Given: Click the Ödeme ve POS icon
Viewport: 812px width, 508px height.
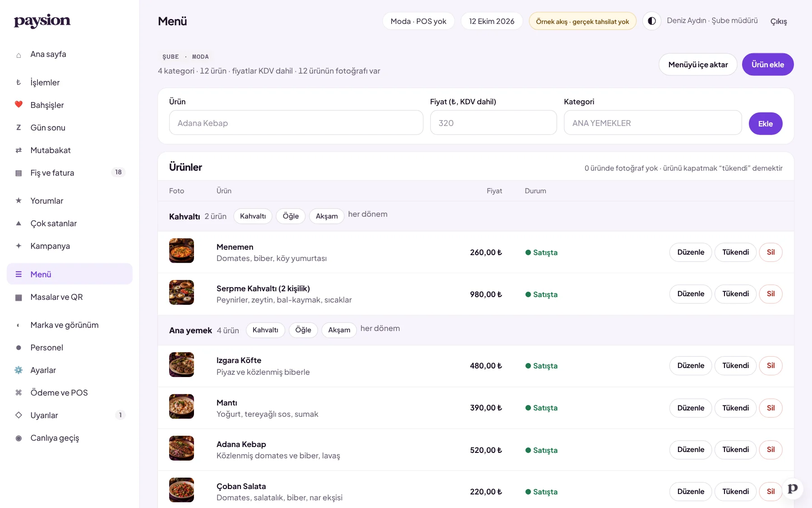Looking at the screenshot, I should 18,393.
